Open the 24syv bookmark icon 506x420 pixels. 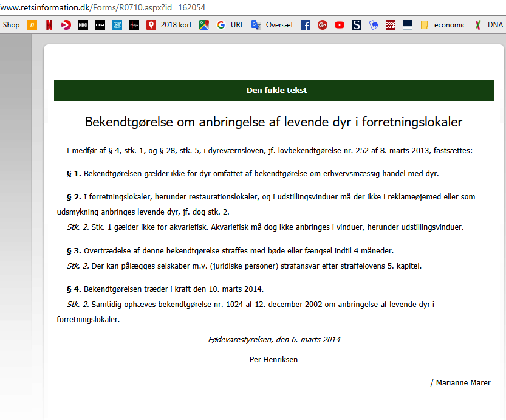pyautogui.click(x=134, y=25)
